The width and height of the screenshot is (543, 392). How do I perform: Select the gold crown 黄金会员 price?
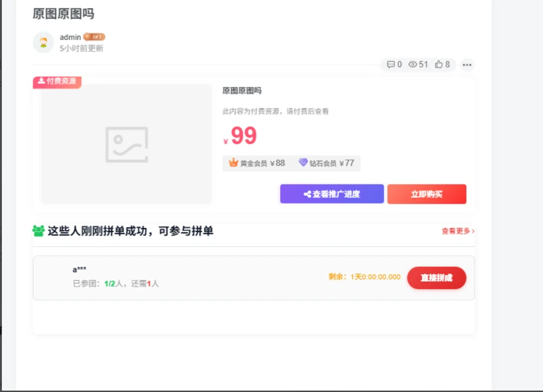pos(257,163)
